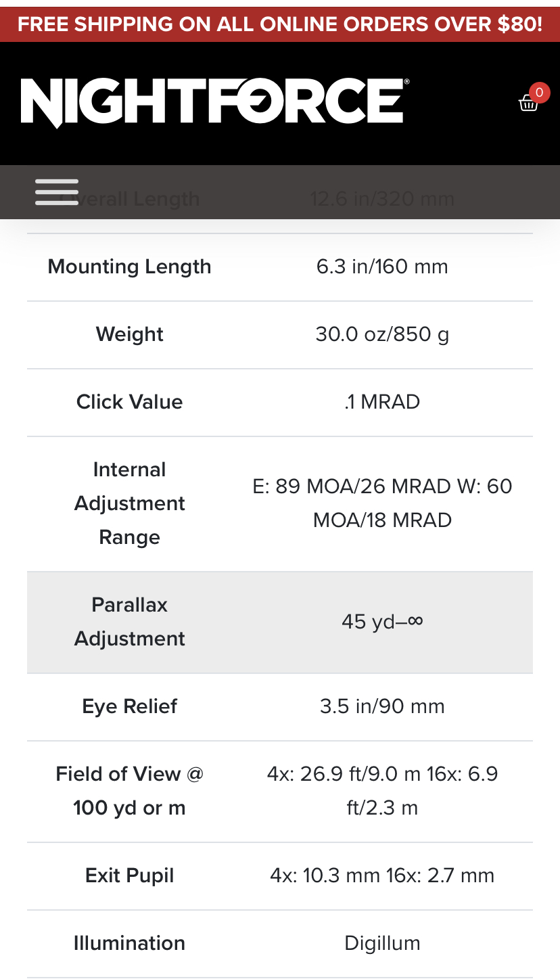Click the Exit Pupil value text
The height and width of the screenshot is (979, 560).
(x=382, y=875)
